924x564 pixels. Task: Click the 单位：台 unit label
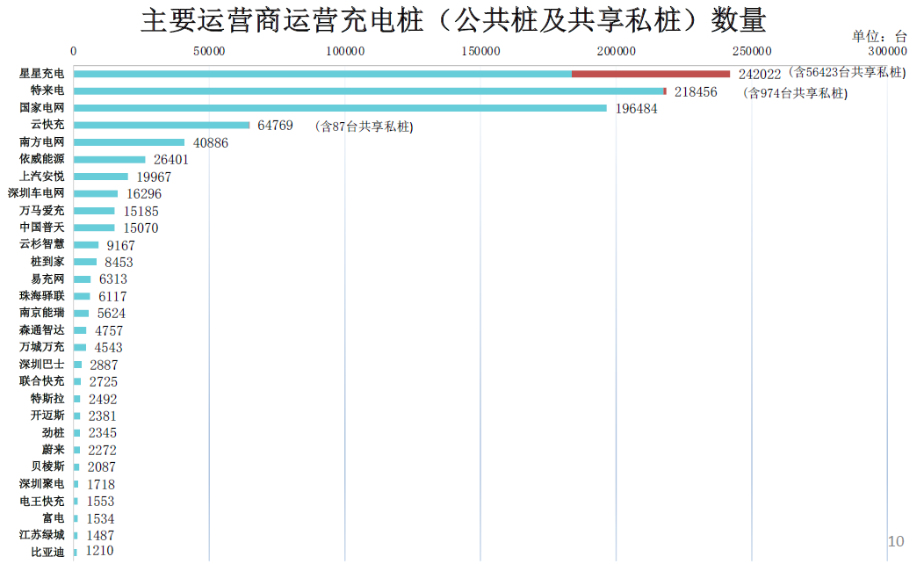coord(879,36)
